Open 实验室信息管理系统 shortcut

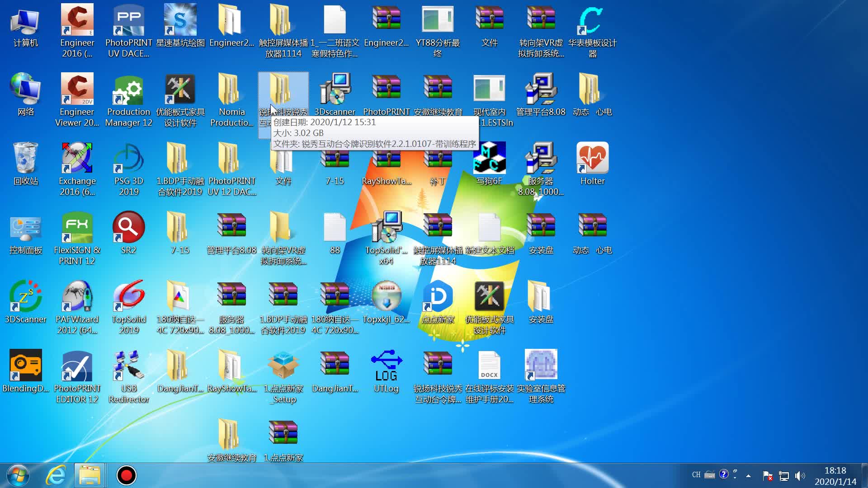pyautogui.click(x=541, y=376)
